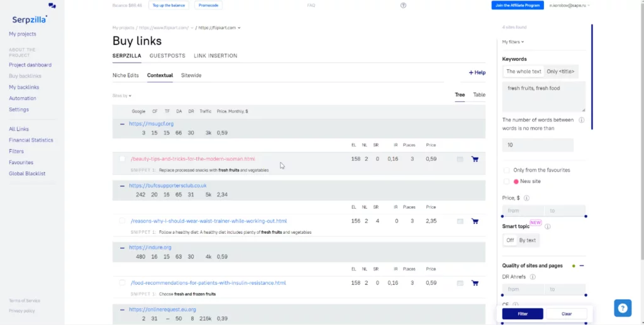The height and width of the screenshot is (325, 644).
Task: Click Top up the balance button
Action: [x=169, y=5]
